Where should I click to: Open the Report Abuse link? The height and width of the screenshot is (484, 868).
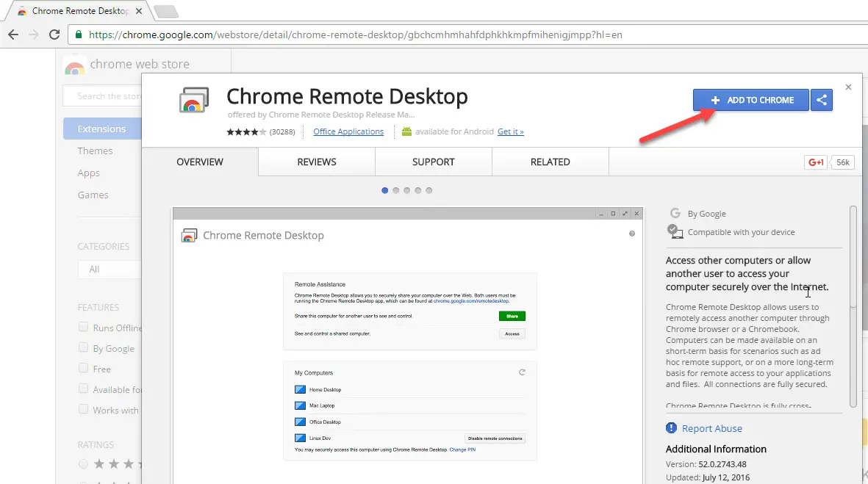coord(712,428)
